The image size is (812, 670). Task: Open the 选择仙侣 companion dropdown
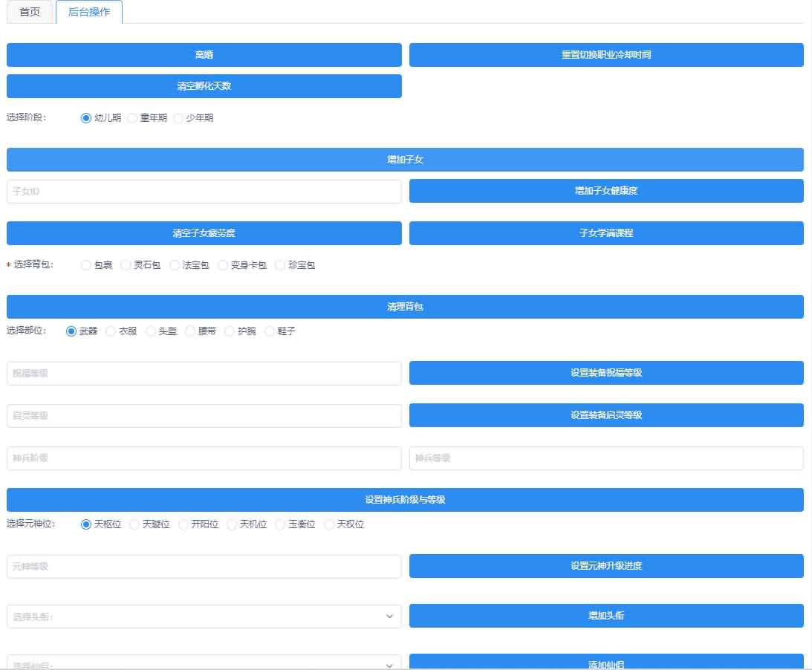[x=204, y=663]
